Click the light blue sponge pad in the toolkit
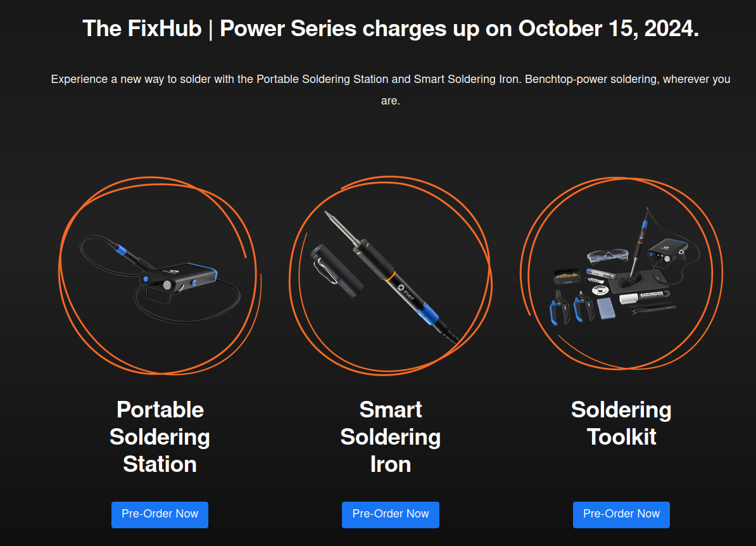This screenshot has height=546, width=756. pos(605,308)
